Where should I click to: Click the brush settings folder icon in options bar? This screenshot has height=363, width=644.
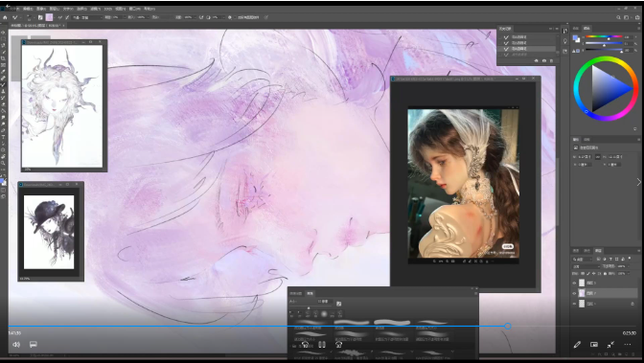coord(40,17)
